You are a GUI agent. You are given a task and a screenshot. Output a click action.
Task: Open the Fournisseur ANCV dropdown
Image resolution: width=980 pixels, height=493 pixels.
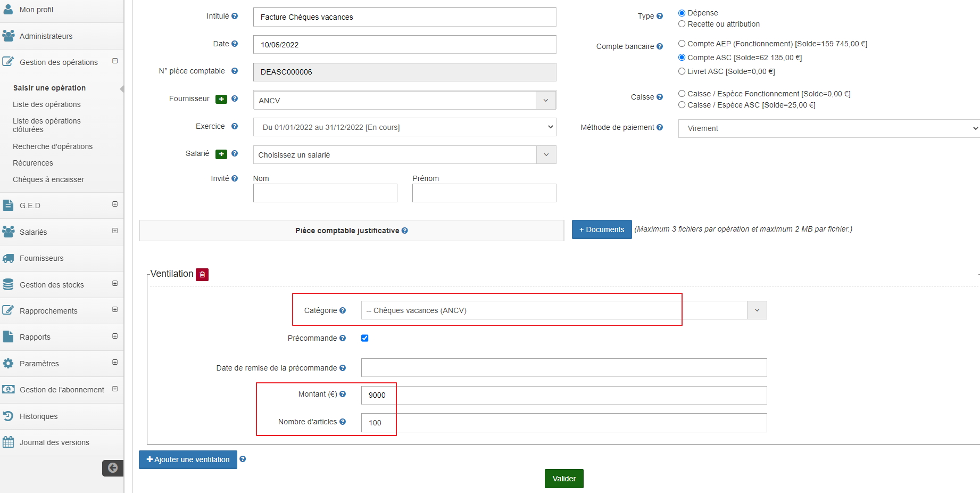click(545, 100)
